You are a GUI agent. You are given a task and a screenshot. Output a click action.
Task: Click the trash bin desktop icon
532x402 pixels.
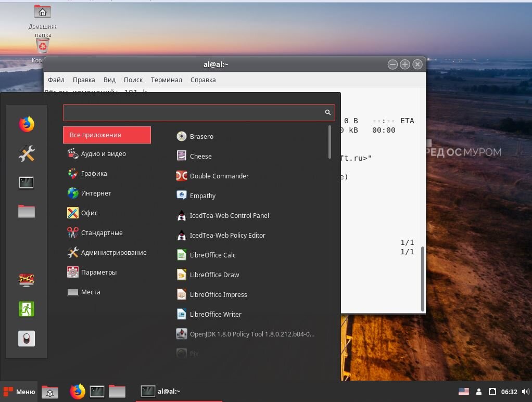coord(42,45)
